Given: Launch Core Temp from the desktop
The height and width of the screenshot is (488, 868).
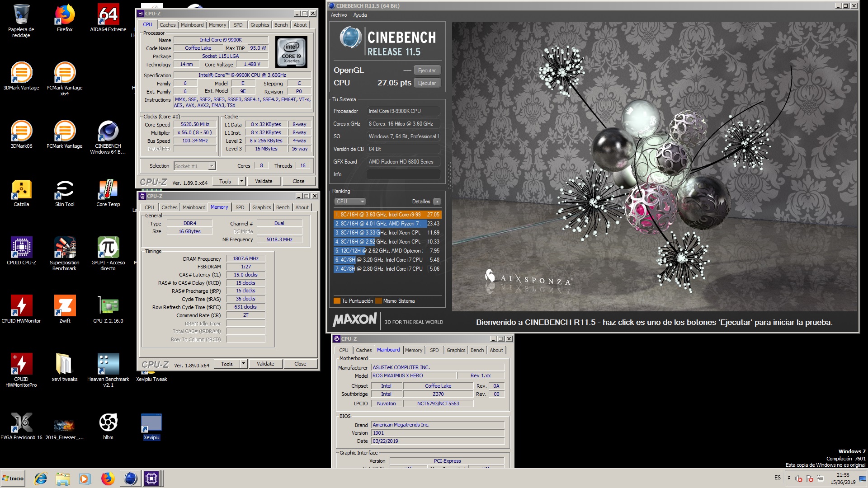Looking at the screenshot, I should pos(108,192).
